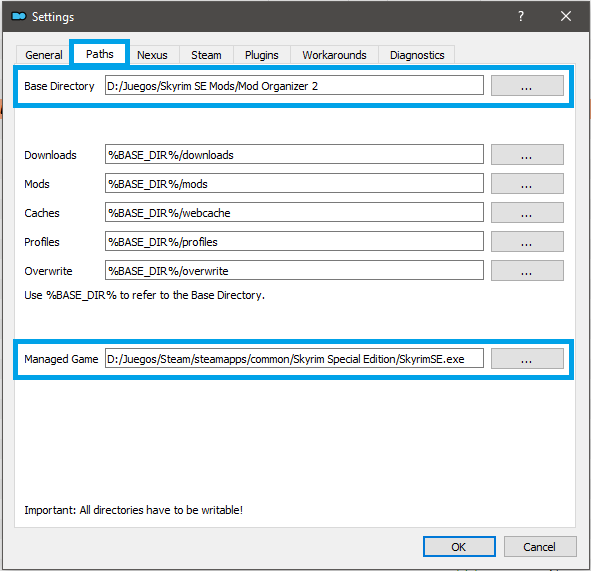Click the Mods label
The height and width of the screenshot is (571, 591).
click(x=37, y=184)
